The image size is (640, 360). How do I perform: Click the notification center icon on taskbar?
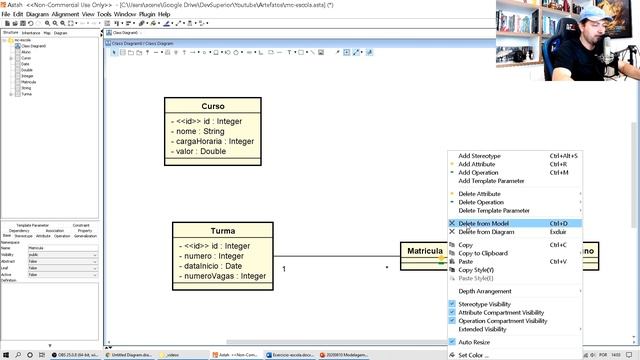(629, 355)
